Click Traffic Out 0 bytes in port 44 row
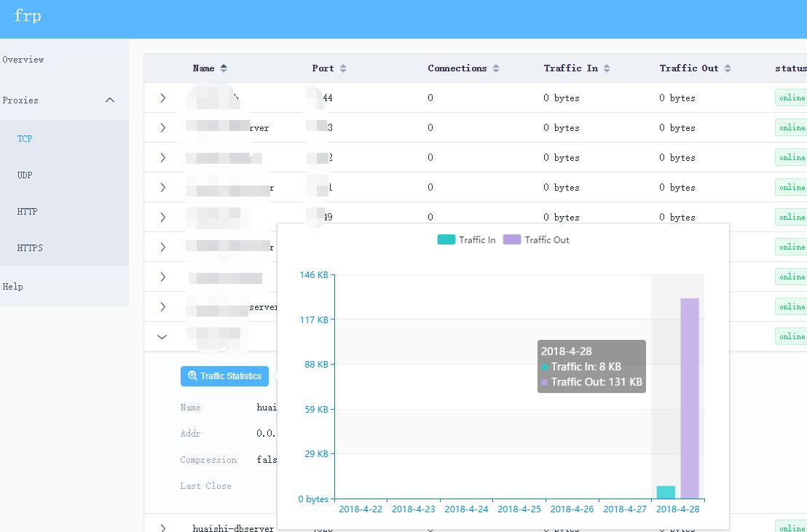 coord(677,98)
